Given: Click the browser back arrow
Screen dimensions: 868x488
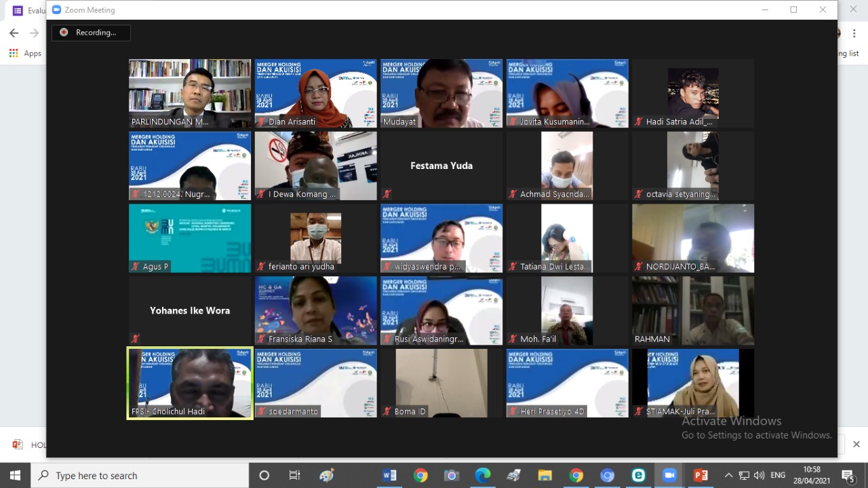Looking at the screenshot, I should [x=14, y=33].
